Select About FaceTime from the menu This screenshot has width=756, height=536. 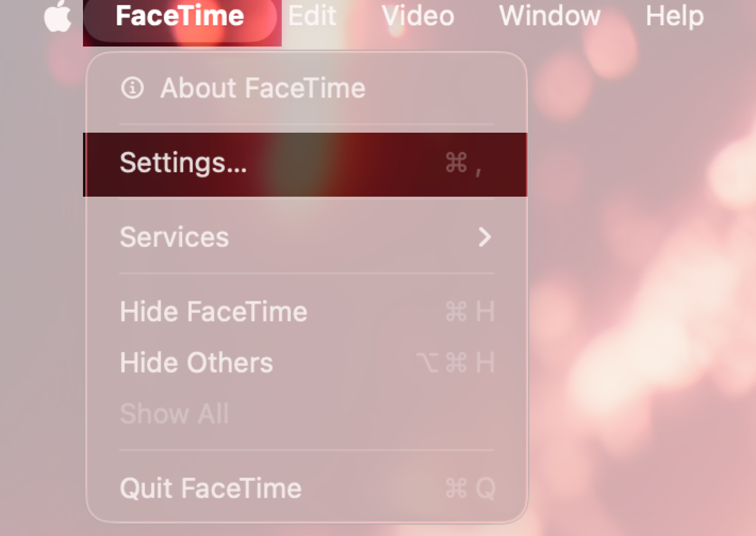[x=262, y=88]
